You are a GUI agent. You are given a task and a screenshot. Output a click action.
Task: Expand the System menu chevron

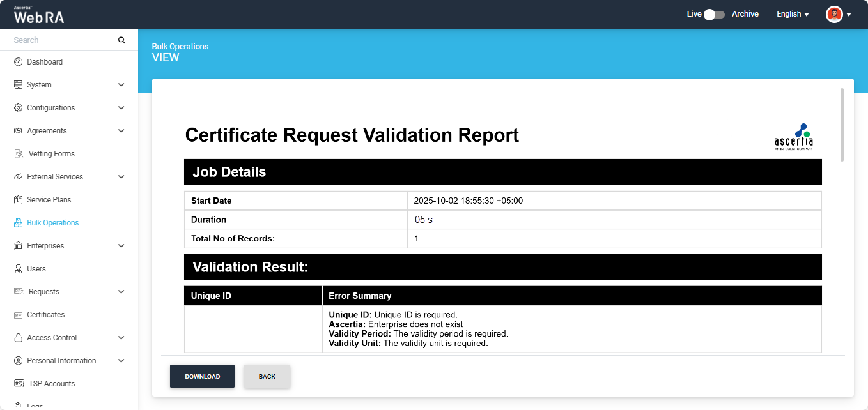coord(121,85)
